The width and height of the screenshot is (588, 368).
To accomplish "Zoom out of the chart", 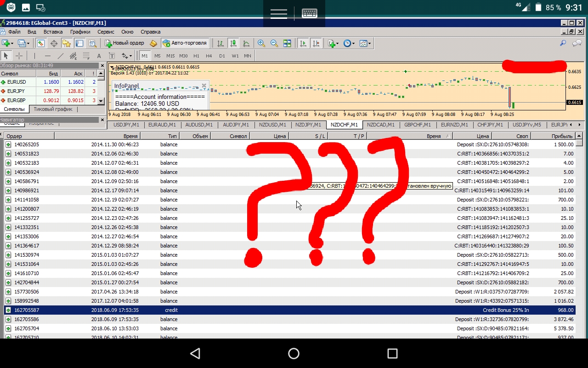I will 274,43.
